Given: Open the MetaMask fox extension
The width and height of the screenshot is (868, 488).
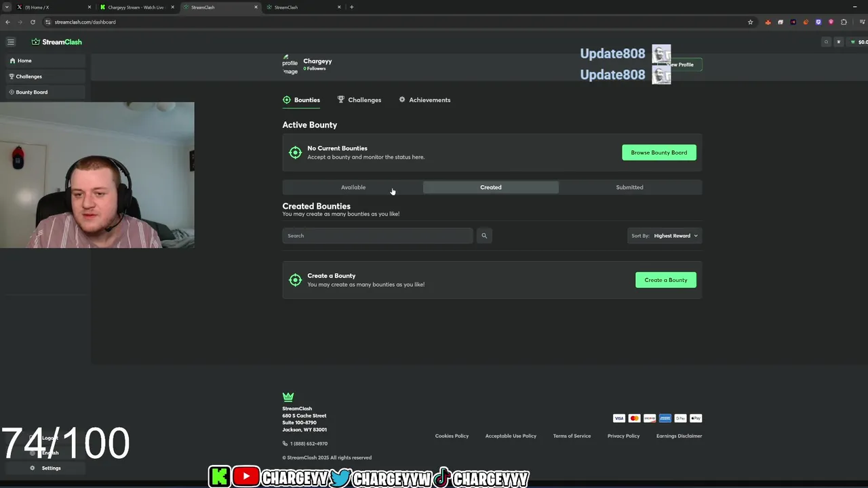Looking at the screenshot, I should pos(768,22).
